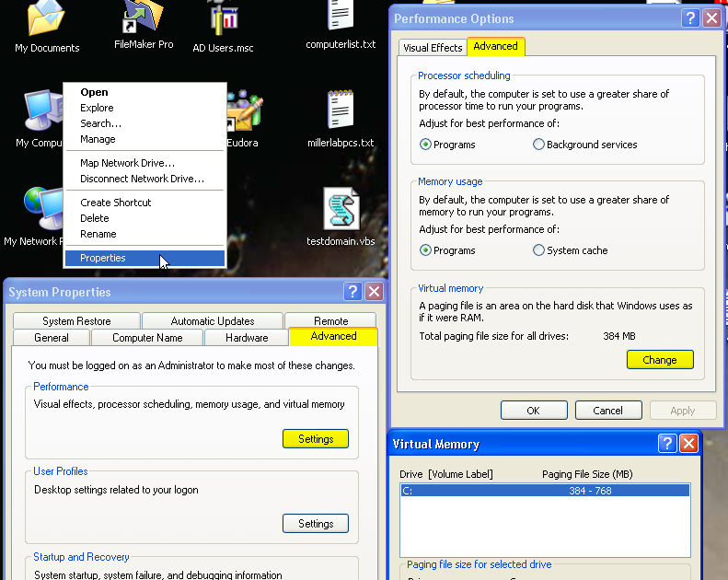Choose Properties in the context menu
The image size is (728, 580).
pos(145,258)
